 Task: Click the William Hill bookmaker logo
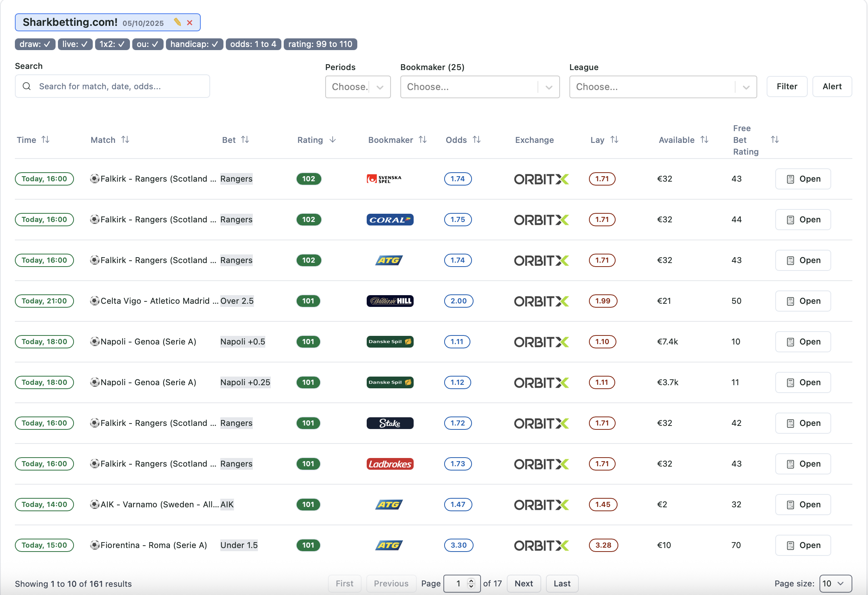tap(390, 301)
